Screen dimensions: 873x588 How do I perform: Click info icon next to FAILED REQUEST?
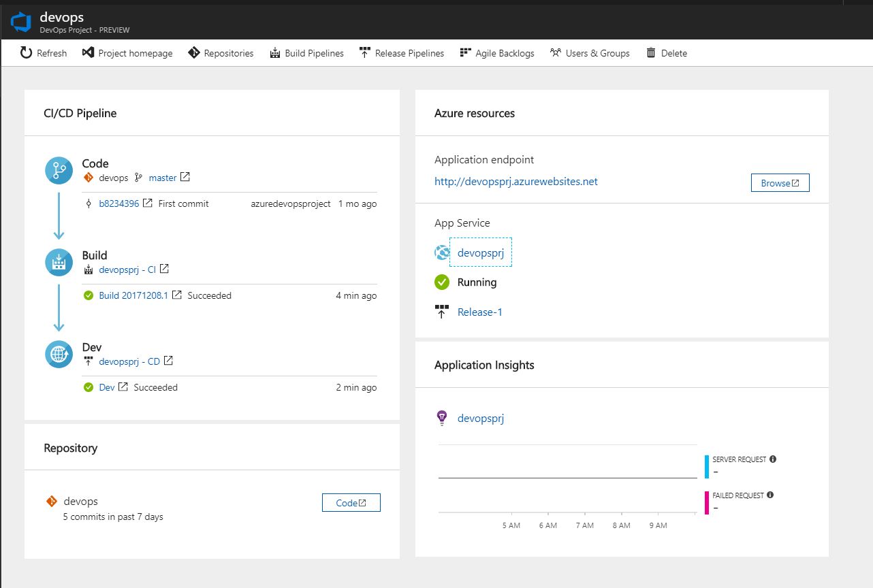[770, 495]
